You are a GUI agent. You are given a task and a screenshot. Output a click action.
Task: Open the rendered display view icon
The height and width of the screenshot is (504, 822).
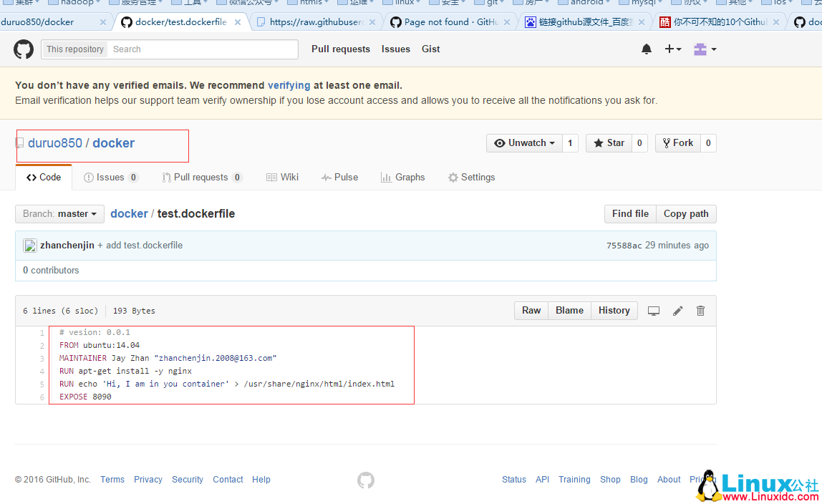tap(653, 310)
